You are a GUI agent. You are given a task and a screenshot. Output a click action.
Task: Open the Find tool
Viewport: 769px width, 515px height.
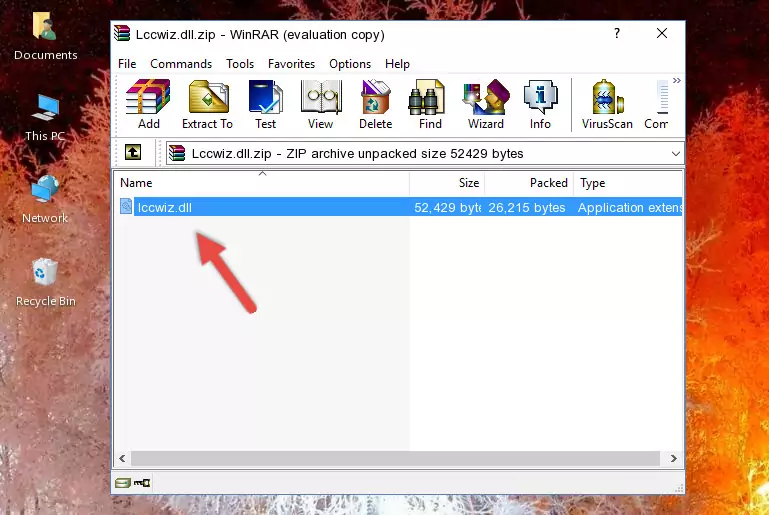(x=430, y=104)
